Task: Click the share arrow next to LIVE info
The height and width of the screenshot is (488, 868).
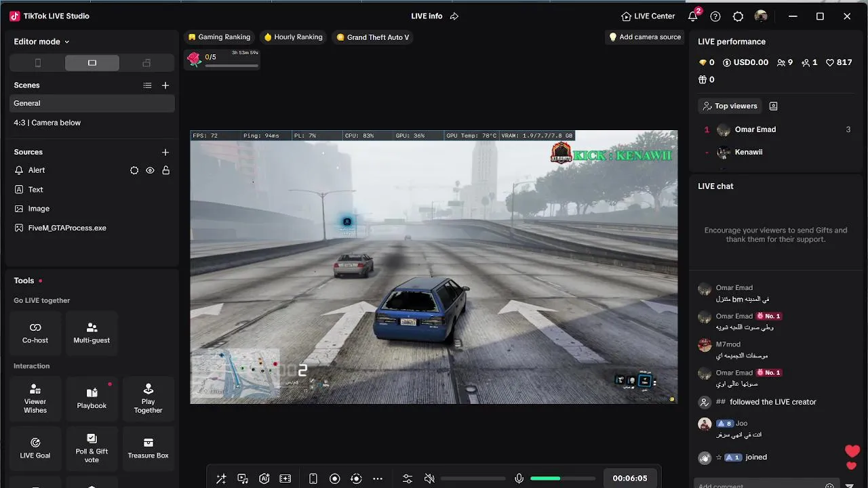Action: coord(454,16)
